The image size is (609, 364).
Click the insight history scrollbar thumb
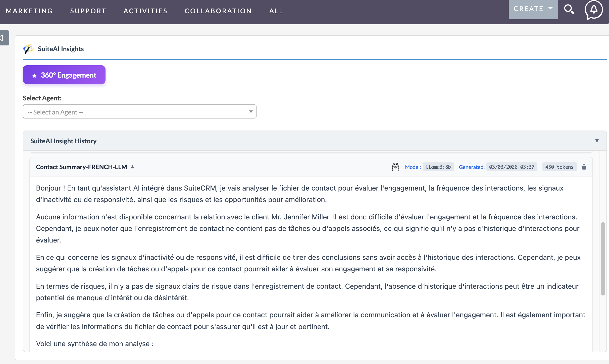pyautogui.click(x=603, y=259)
